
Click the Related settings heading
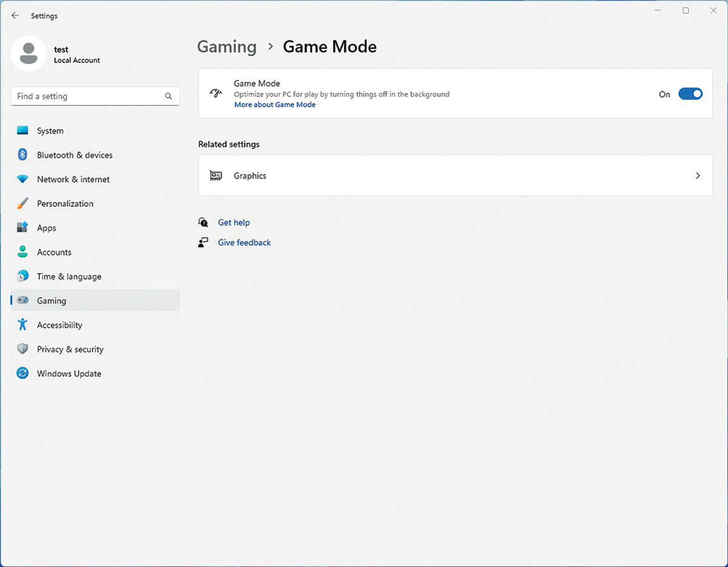tap(229, 145)
